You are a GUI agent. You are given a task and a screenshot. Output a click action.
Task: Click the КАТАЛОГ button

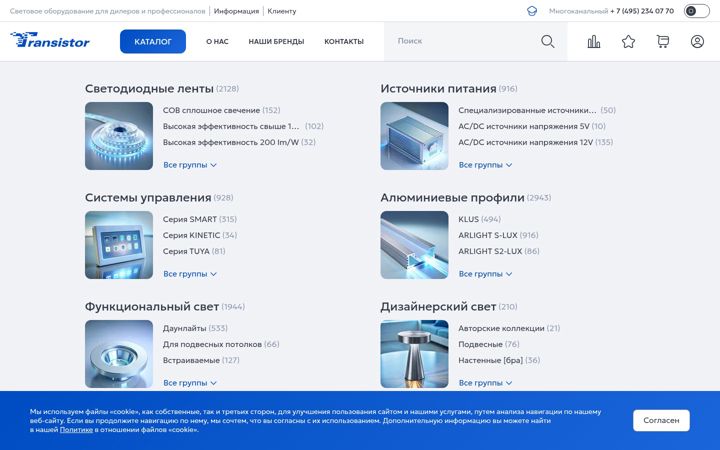coord(153,41)
